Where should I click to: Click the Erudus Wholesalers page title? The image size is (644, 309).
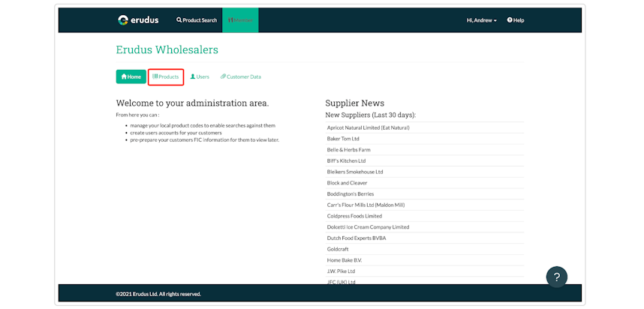[x=167, y=50]
